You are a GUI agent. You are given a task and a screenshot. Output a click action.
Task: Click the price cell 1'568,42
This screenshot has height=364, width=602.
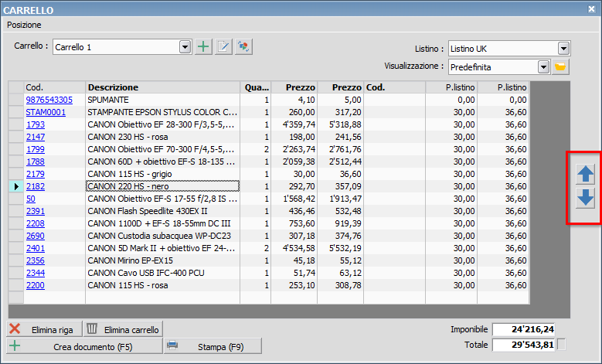294,199
